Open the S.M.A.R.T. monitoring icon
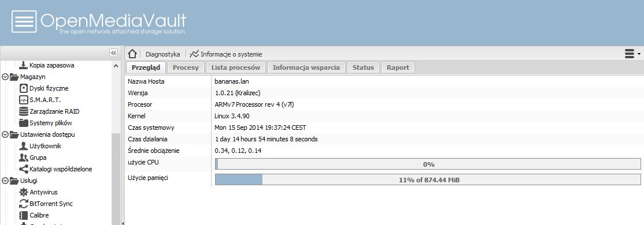This screenshot has height=225, width=644. click(23, 100)
